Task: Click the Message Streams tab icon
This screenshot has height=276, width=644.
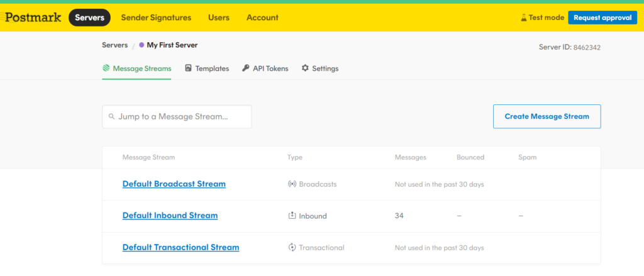Action: pyautogui.click(x=106, y=68)
